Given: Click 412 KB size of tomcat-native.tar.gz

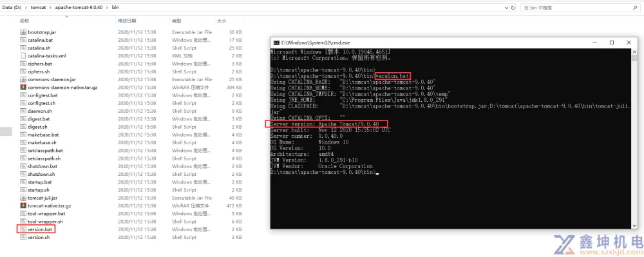Looking at the screenshot, I should coord(235,205).
